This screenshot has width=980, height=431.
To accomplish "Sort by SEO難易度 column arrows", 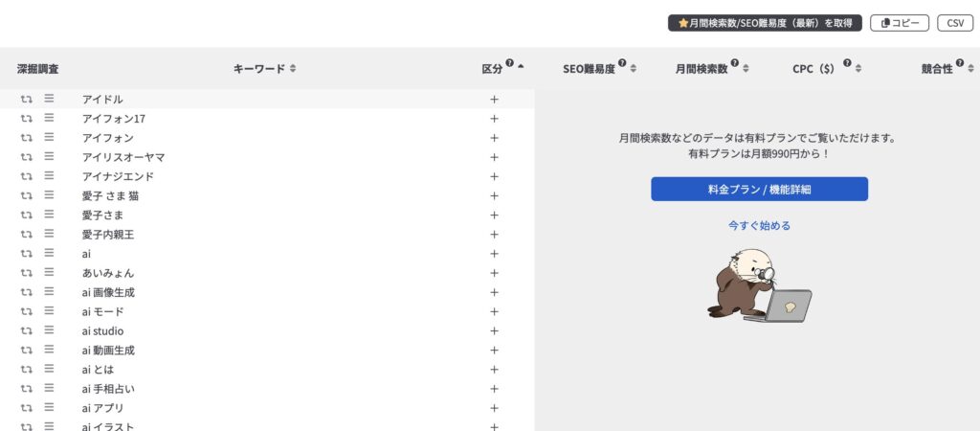I will (x=634, y=69).
